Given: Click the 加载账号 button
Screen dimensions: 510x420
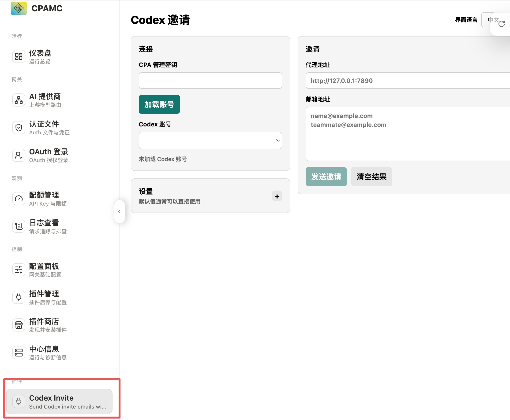Looking at the screenshot, I should pos(159,104).
